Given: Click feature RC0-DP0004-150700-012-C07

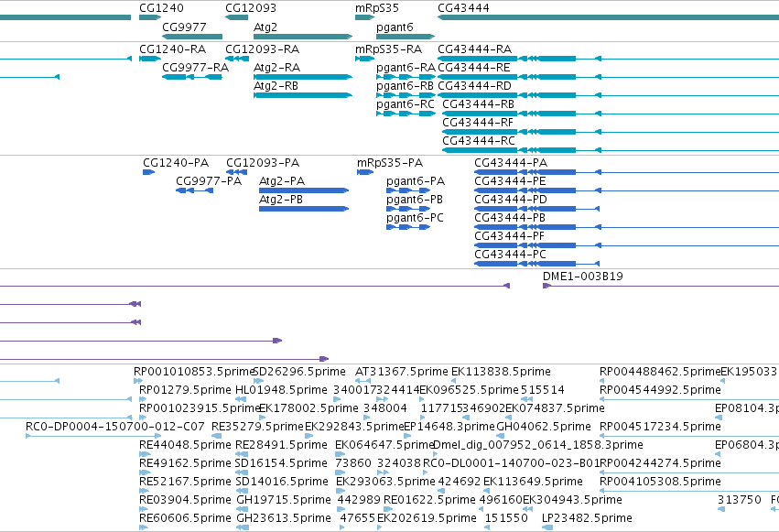Looking at the screenshot, I should pyautogui.click(x=114, y=428).
